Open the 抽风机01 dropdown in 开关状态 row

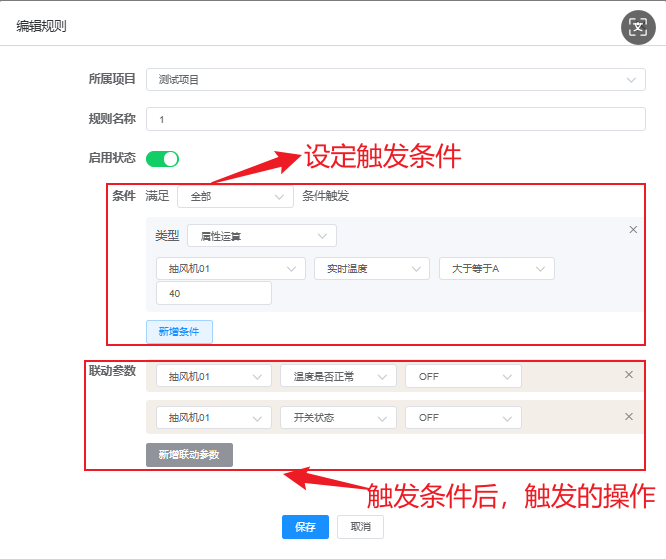214,418
